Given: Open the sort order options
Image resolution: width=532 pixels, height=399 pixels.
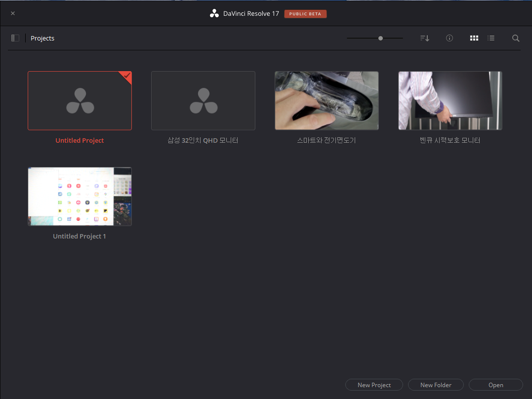Looking at the screenshot, I should pyautogui.click(x=425, y=38).
